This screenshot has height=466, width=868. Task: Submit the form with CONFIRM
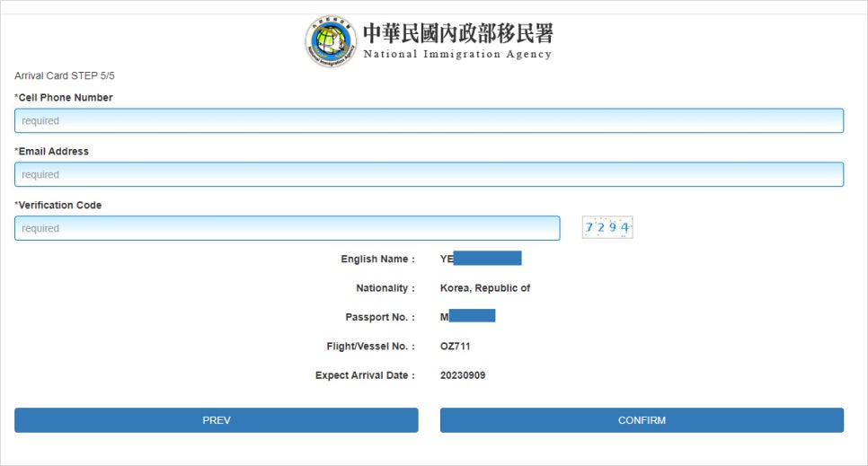(x=642, y=420)
